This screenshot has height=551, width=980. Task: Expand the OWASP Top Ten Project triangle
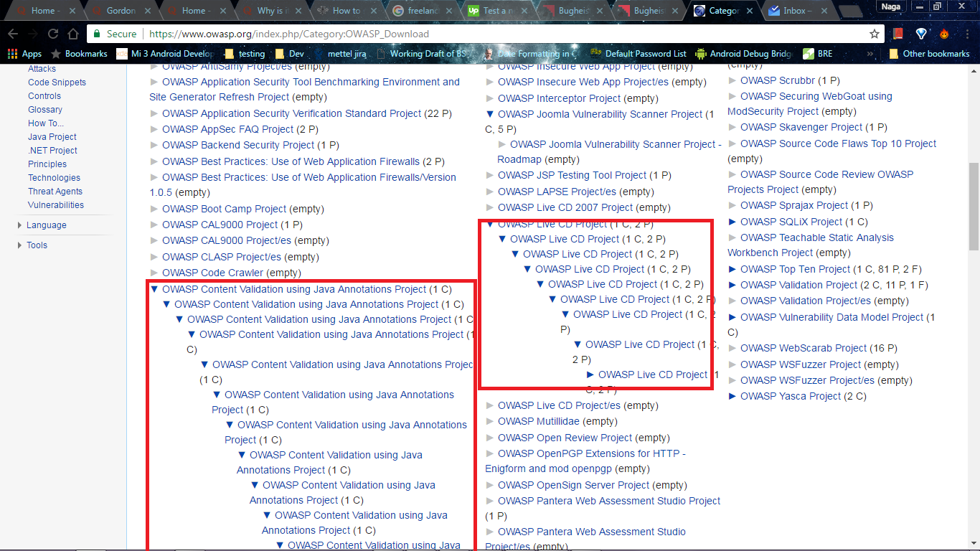point(732,269)
